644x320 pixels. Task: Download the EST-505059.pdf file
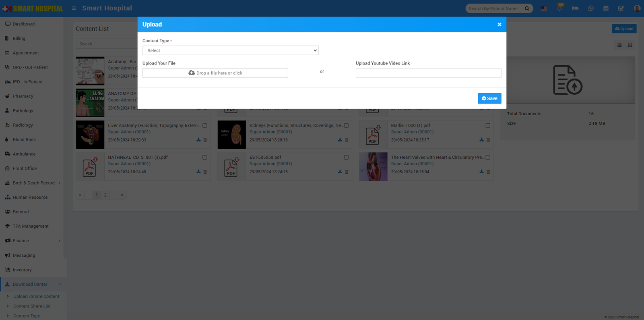click(x=340, y=172)
